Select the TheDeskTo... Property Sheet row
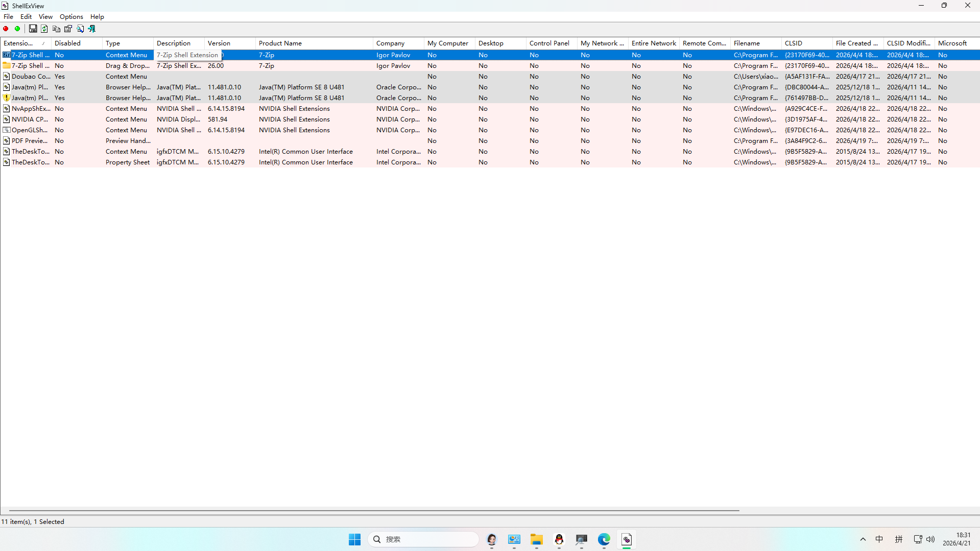Viewport: 980px width, 551px height. pos(490,162)
